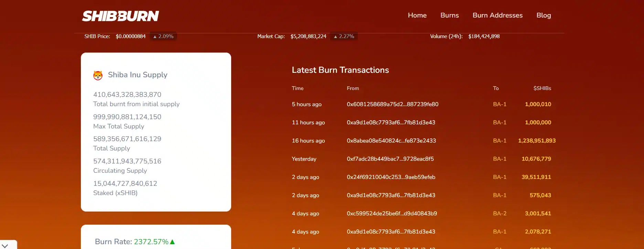Select the max total supply 999,990,881,124,150
The image size is (644, 249).
(127, 117)
